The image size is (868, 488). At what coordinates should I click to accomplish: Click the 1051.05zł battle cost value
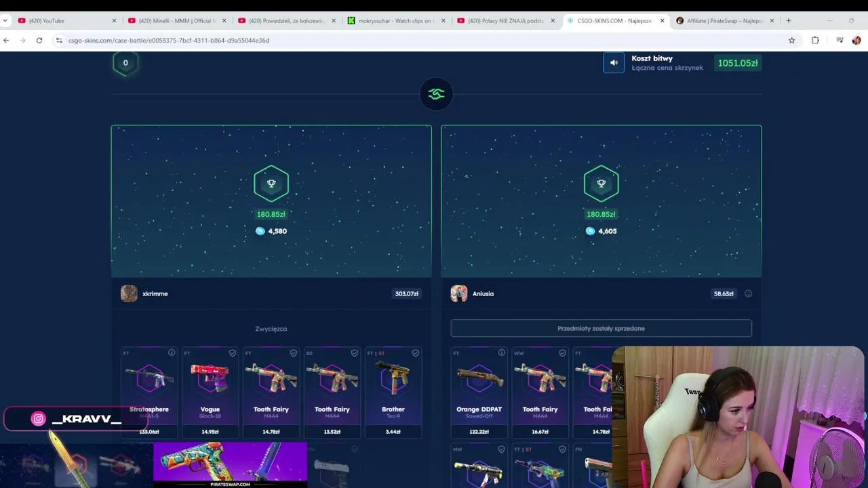(x=738, y=63)
